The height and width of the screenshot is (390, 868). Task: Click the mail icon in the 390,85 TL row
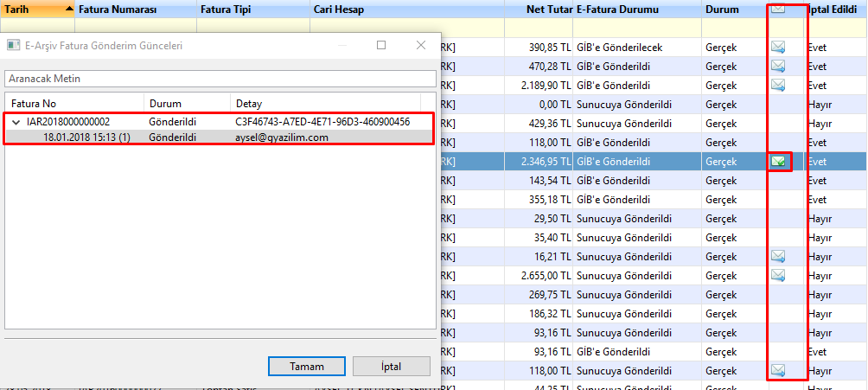(x=778, y=47)
